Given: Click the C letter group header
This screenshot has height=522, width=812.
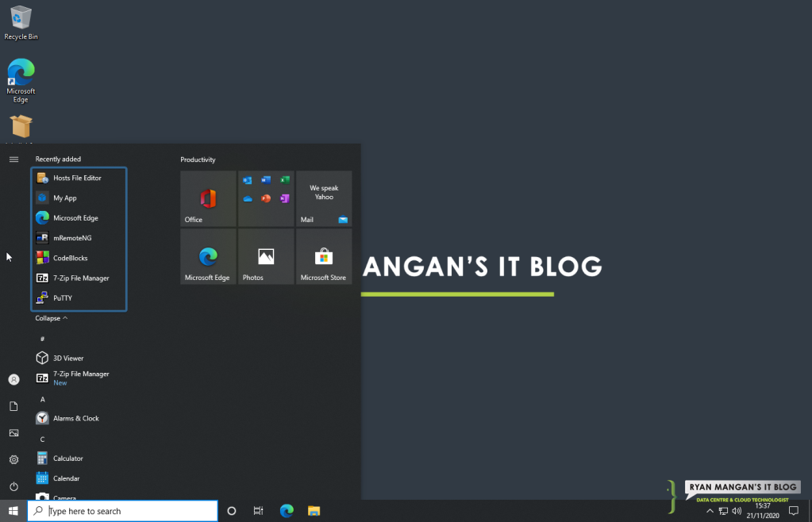Looking at the screenshot, I should (x=42, y=439).
